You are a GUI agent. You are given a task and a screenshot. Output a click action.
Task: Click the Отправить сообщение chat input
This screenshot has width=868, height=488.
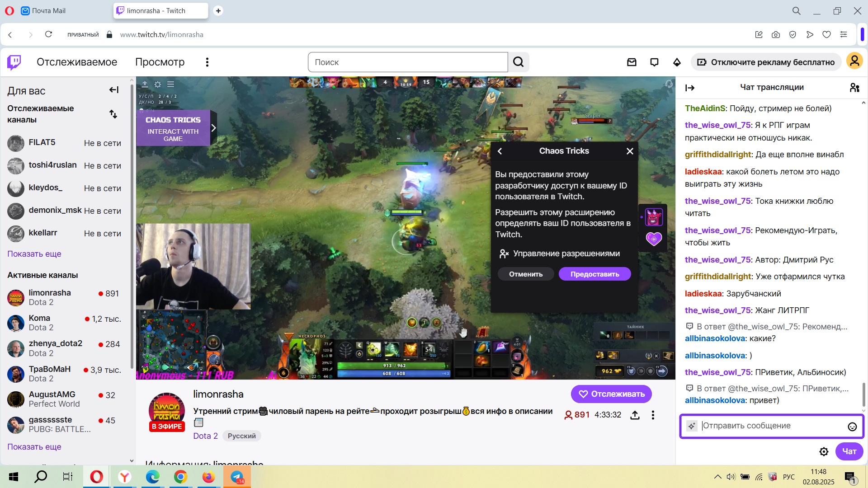tap(772, 426)
